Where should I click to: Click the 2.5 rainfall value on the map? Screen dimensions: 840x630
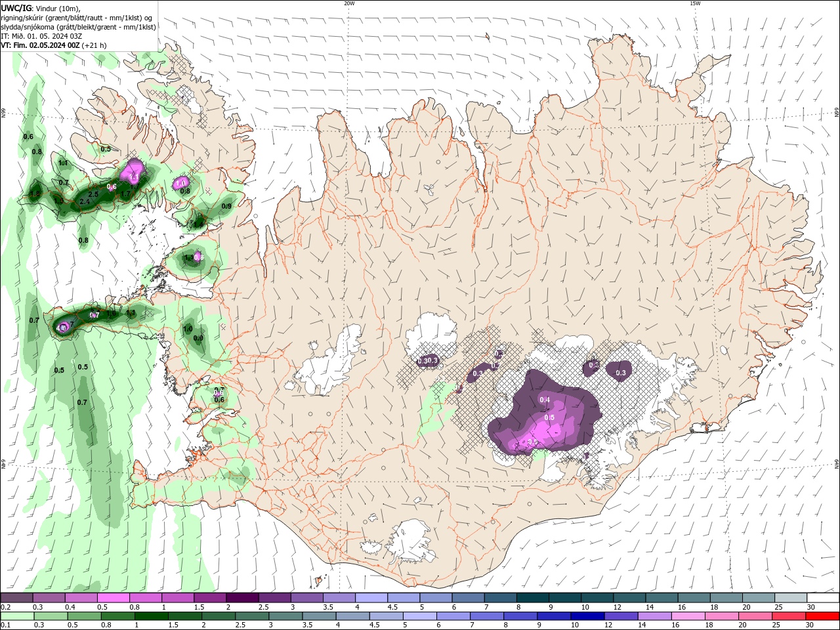(93, 194)
